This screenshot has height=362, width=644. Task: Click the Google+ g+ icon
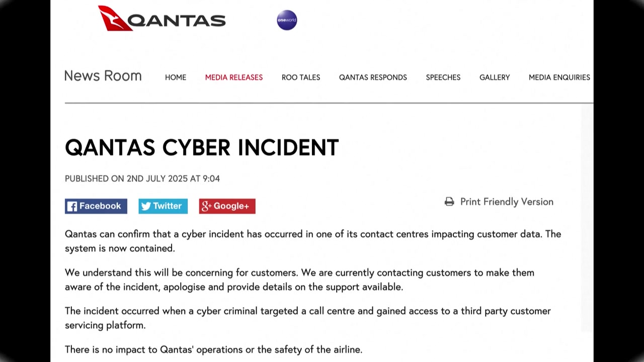point(206,206)
